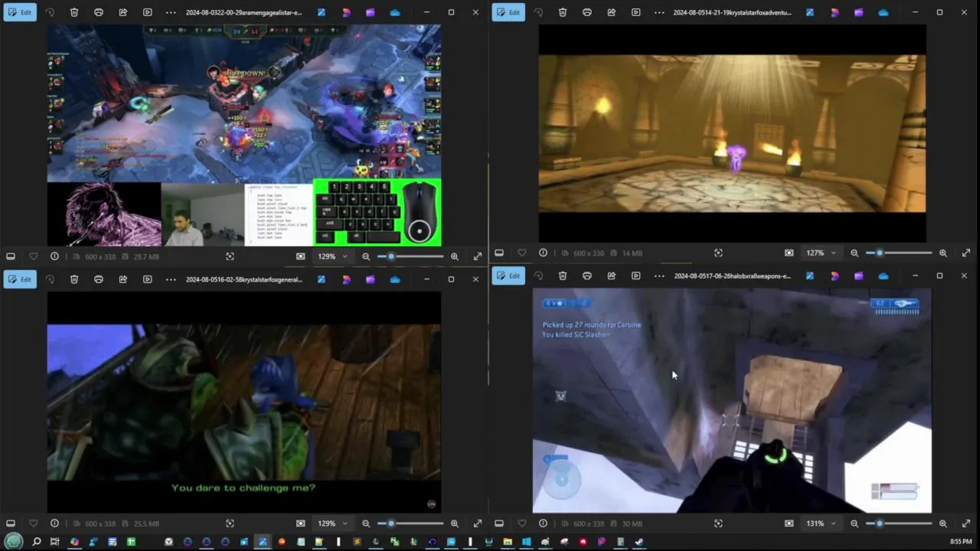Viewport: 980px width, 551px height.
Task: Favorite the krystalstarfoxadventu photo with heart
Action: coord(521,253)
